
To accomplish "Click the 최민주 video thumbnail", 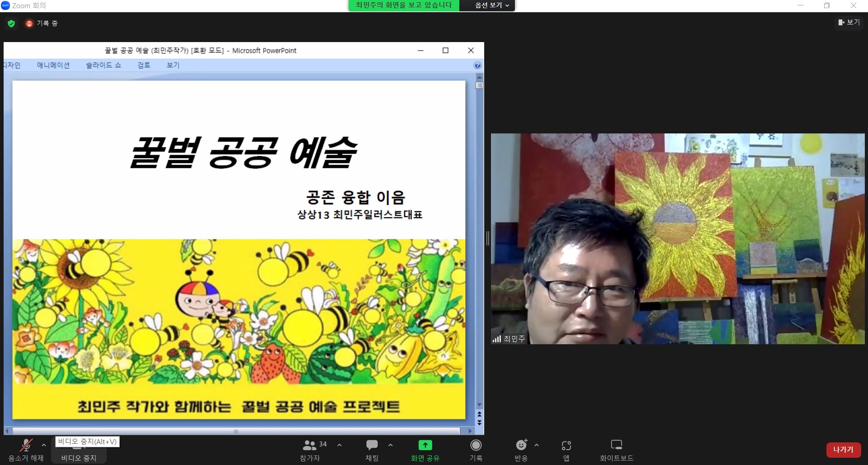I will coord(678,238).
